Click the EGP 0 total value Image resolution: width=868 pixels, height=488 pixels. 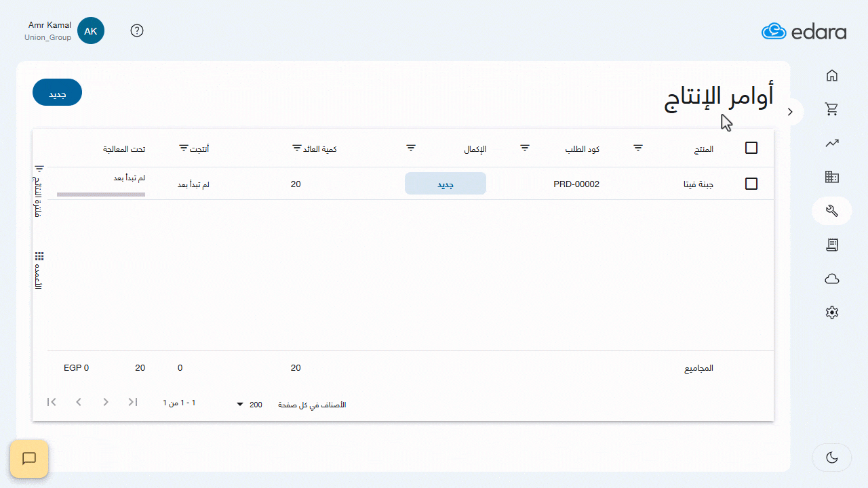pyautogui.click(x=77, y=368)
